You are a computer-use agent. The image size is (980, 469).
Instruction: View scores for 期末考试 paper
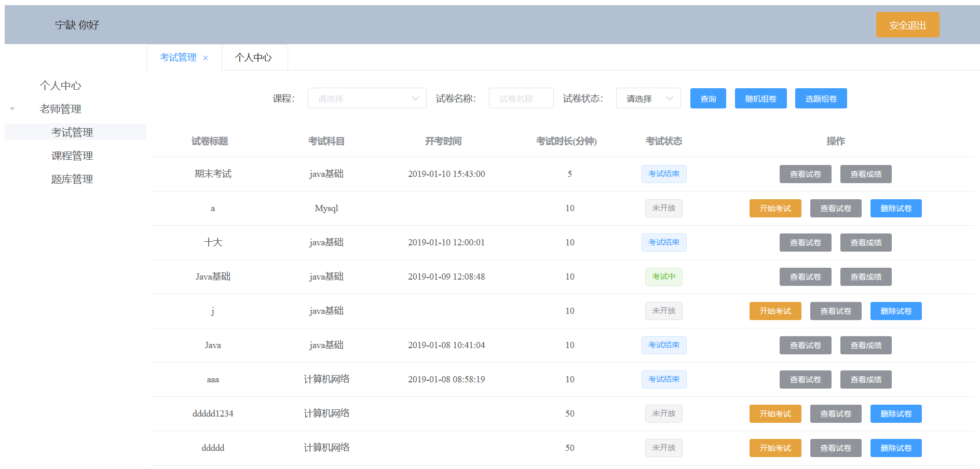(865, 174)
